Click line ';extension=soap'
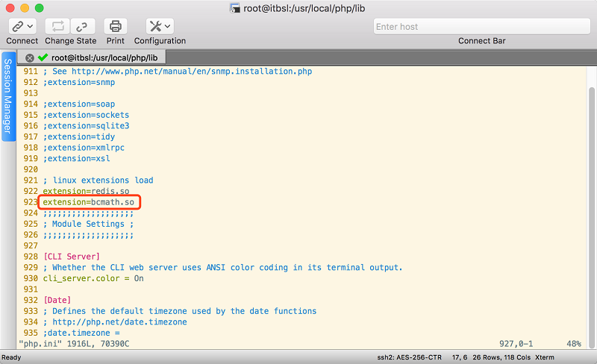Image resolution: width=597 pixels, height=364 pixels. 79,104
